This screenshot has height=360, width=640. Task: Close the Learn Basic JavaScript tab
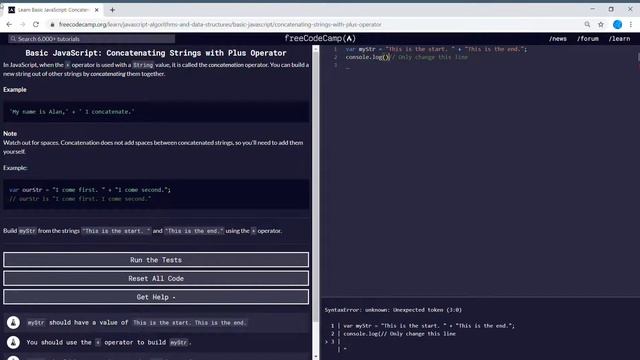[97, 10]
